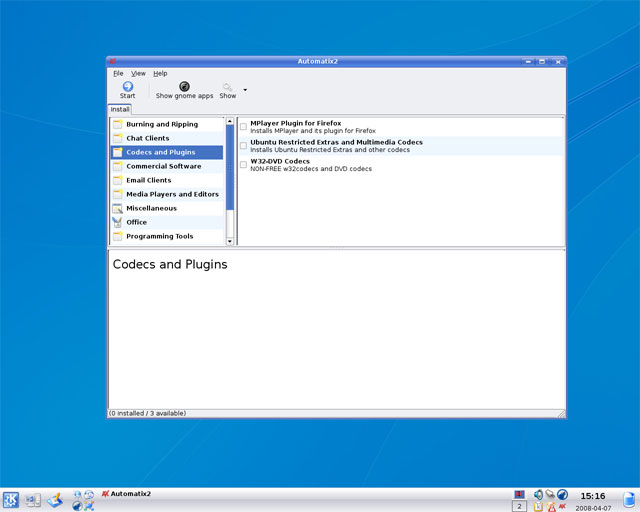This screenshot has height=512, width=640.
Task: Click the Codecs and Plugins category icon
Action: (118, 152)
